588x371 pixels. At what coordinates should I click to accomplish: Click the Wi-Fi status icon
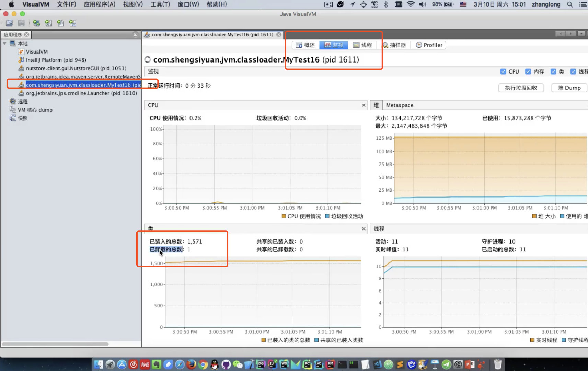click(x=411, y=4)
